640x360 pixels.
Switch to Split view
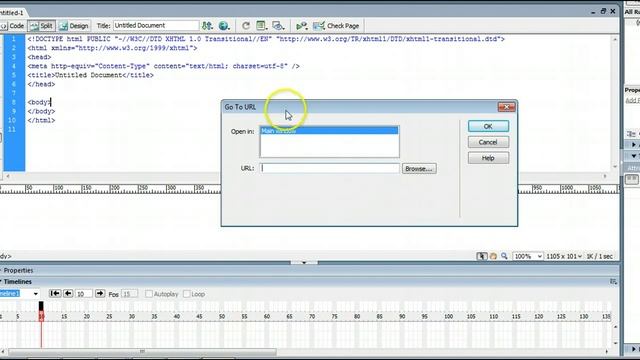click(x=42, y=26)
